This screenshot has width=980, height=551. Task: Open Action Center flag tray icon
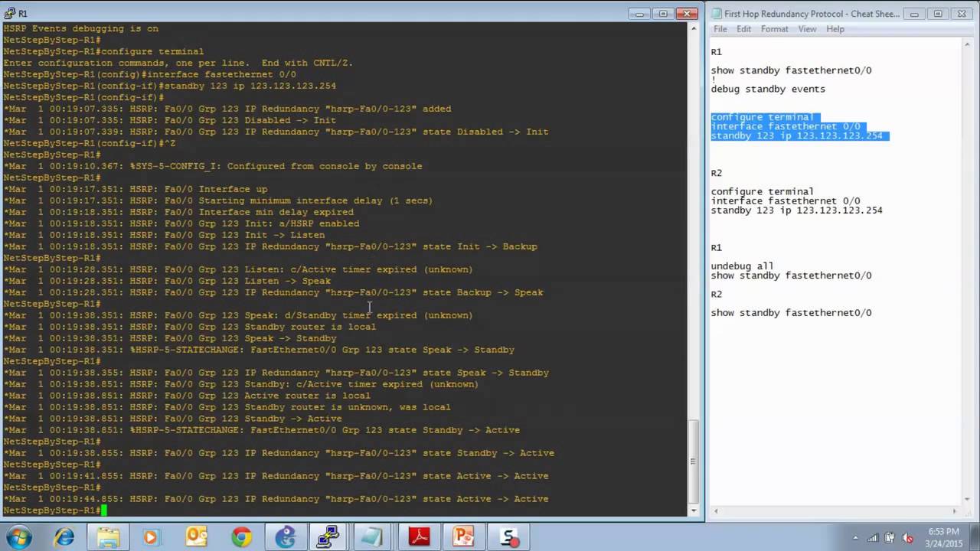point(891,537)
